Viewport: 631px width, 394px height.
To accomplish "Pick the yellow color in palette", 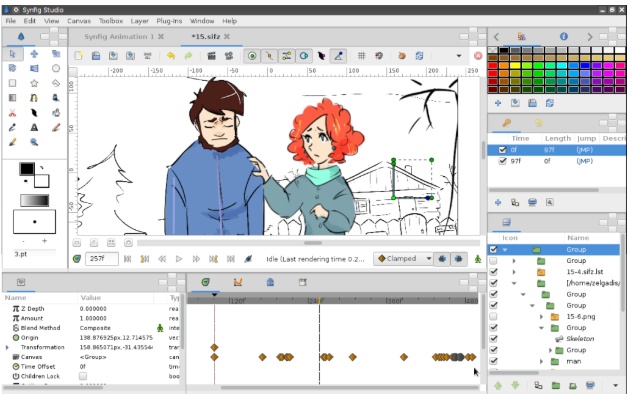I will point(515,66).
